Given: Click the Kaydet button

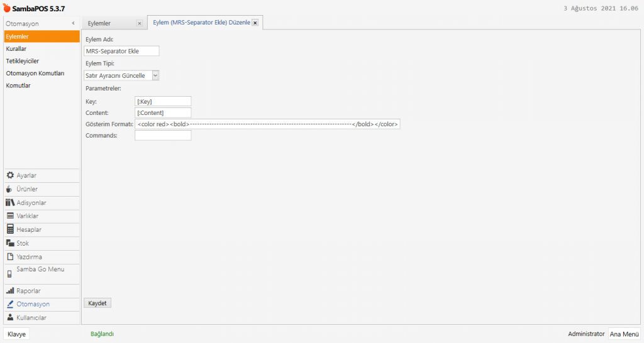Looking at the screenshot, I should pos(97,303).
